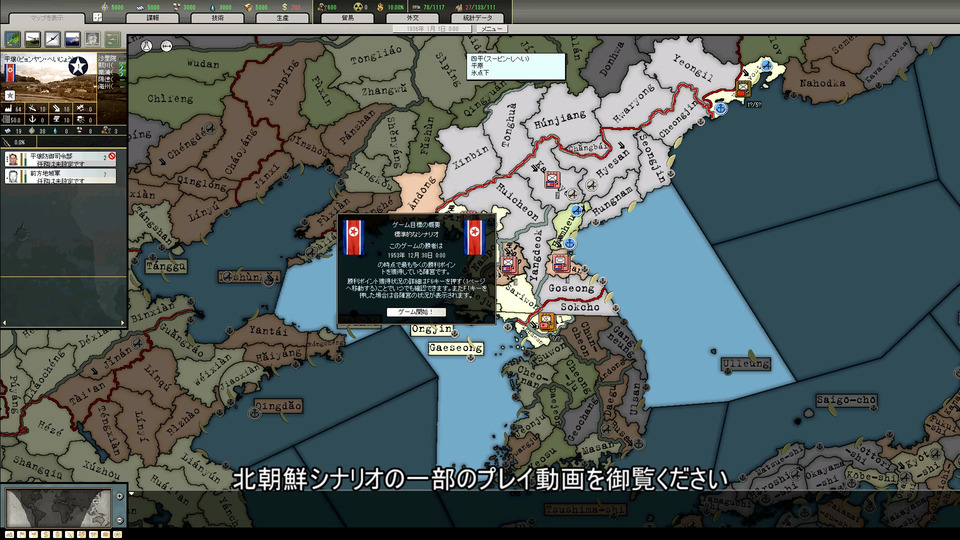Select the world map view icon

pos(13,39)
